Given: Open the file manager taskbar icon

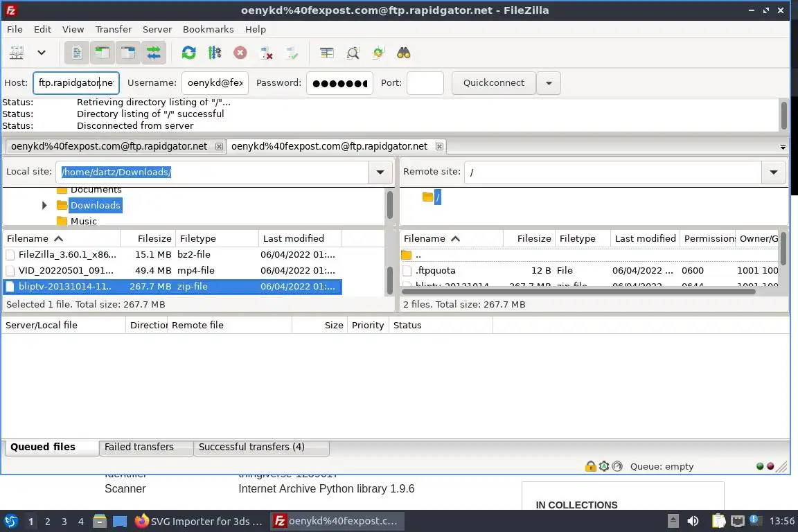Looking at the screenshot, I should pyautogui.click(x=100, y=521).
